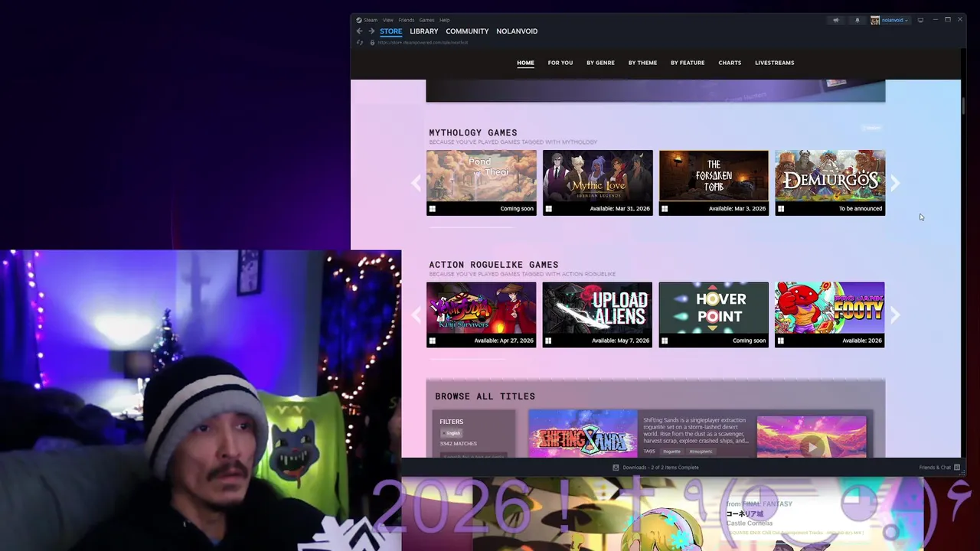Open the Friends & Chat icon
The height and width of the screenshot is (551, 980).
(956, 468)
